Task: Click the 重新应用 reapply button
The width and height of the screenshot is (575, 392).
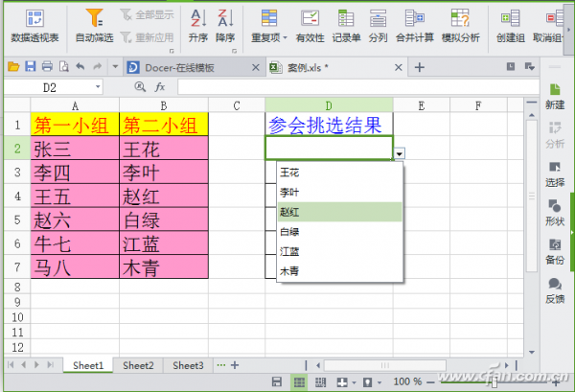Action: point(147,37)
